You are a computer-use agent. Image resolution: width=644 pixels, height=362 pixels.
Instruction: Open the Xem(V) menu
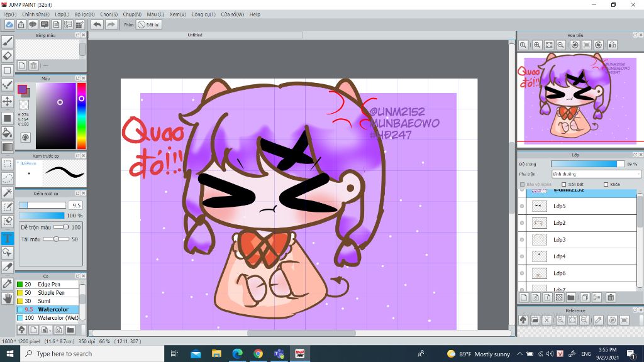coord(178,14)
